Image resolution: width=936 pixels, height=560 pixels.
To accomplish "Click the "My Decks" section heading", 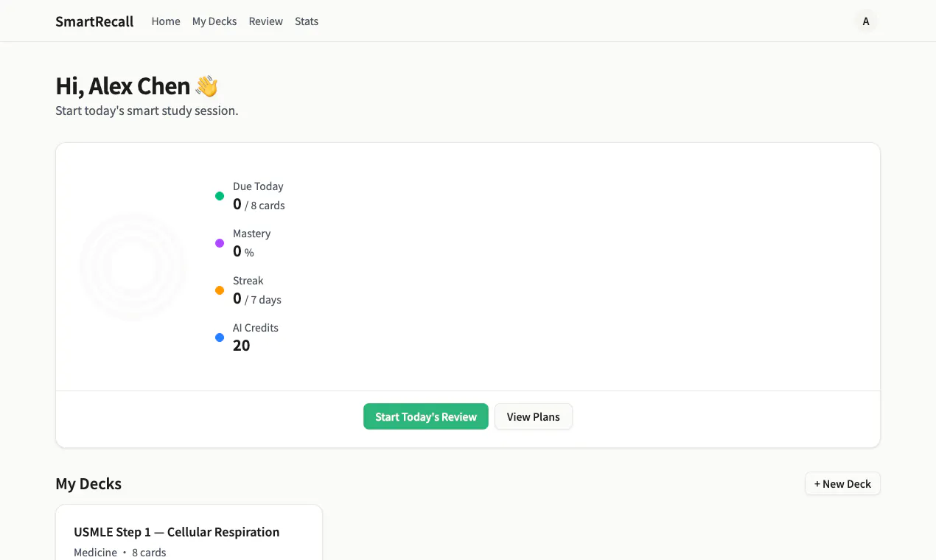I will pos(88,484).
